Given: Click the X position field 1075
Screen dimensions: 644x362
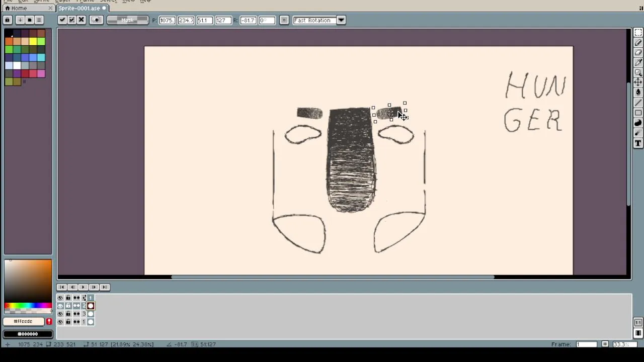Looking at the screenshot, I should 167,20.
